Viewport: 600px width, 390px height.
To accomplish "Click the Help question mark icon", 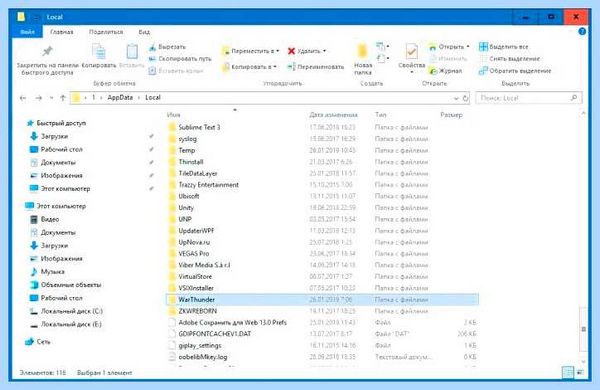I will click(x=582, y=32).
